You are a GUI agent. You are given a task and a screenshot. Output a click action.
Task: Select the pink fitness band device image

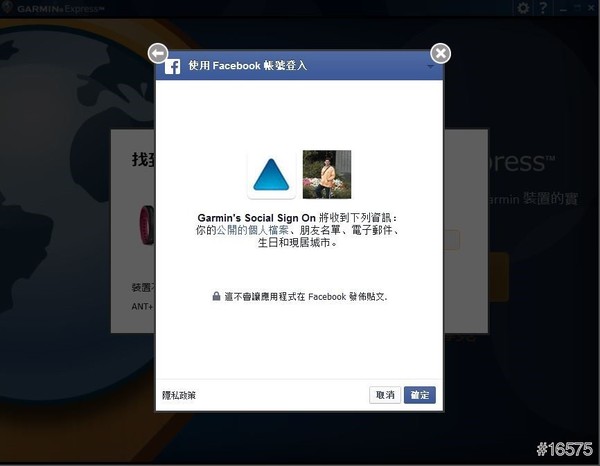[x=147, y=225]
